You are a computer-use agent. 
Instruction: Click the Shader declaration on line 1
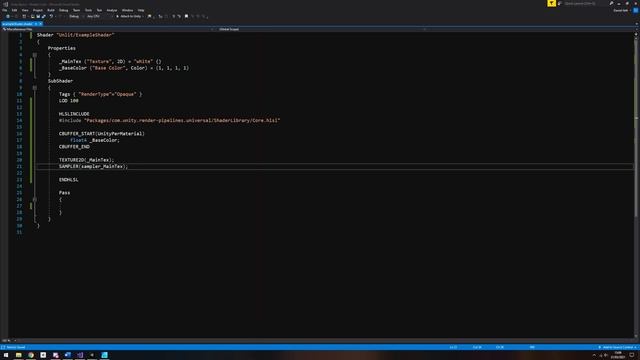coord(76,35)
